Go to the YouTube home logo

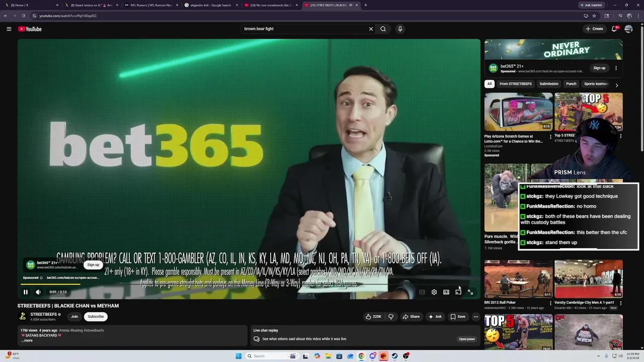pyautogui.click(x=30, y=29)
